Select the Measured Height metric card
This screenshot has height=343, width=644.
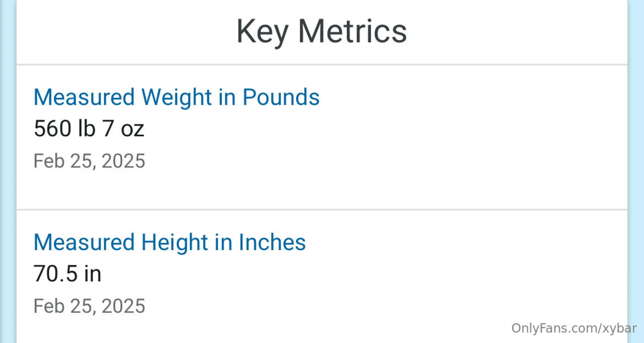(x=322, y=275)
